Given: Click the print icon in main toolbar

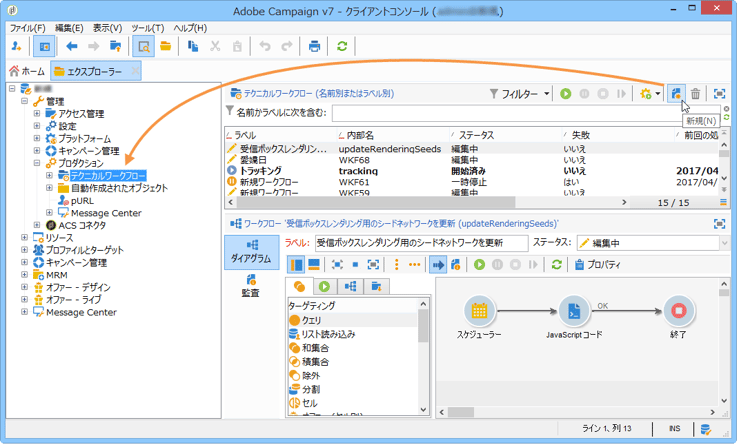Looking at the screenshot, I should [314, 46].
